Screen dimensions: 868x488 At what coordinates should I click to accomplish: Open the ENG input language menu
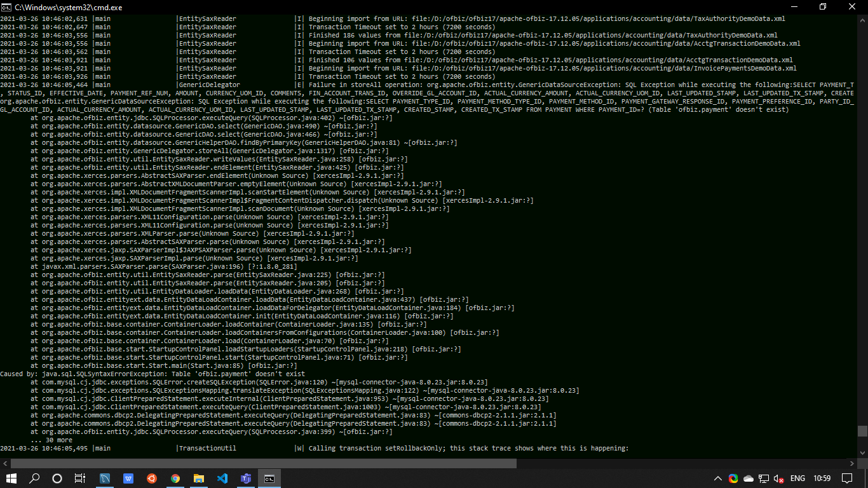pyautogui.click(x=797, y=478)
